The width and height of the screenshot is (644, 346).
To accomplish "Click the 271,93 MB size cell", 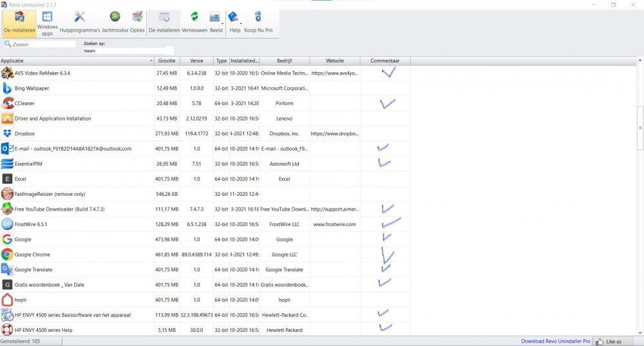I will pos(167,133).
